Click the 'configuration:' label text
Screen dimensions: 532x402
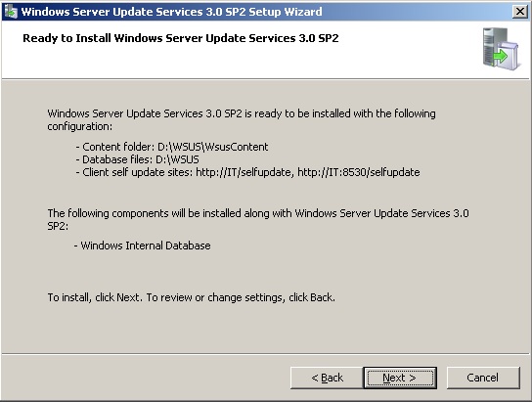click(80, 126)
